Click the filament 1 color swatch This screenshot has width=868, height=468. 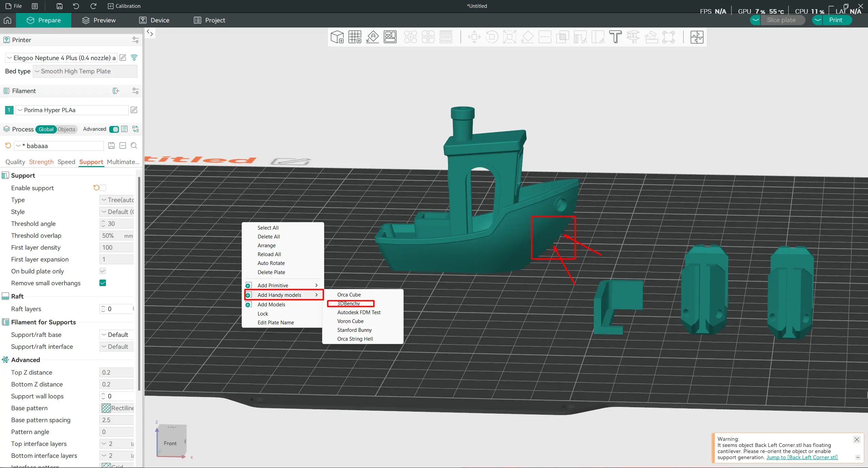9,110
